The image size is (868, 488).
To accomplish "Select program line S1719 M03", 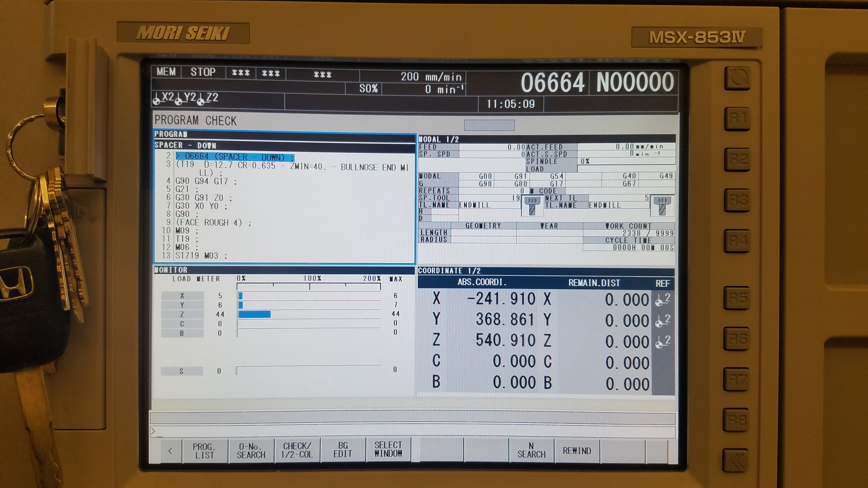I will tap(201, 256).
